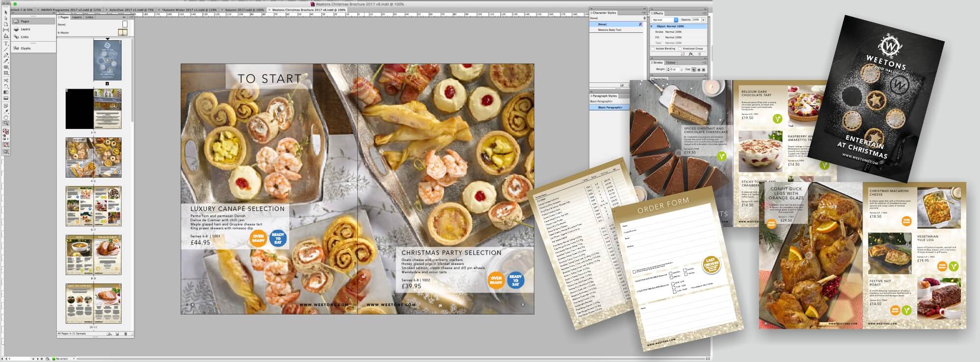Viewport: 980px width, 362px height.
Task: Select the Note tool
Action: pos(6,106)
